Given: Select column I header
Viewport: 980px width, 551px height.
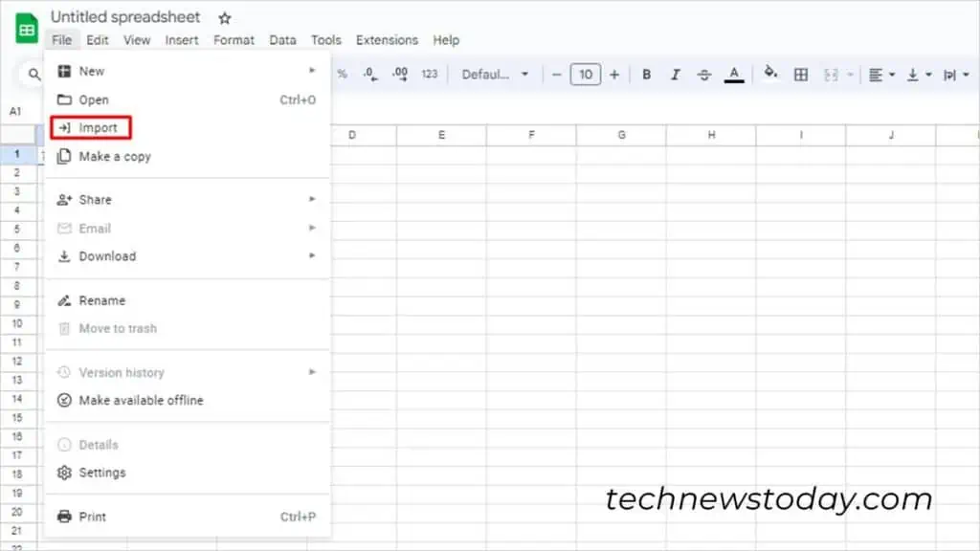Looking at the screenshot, I should click(x=801, y=135).
